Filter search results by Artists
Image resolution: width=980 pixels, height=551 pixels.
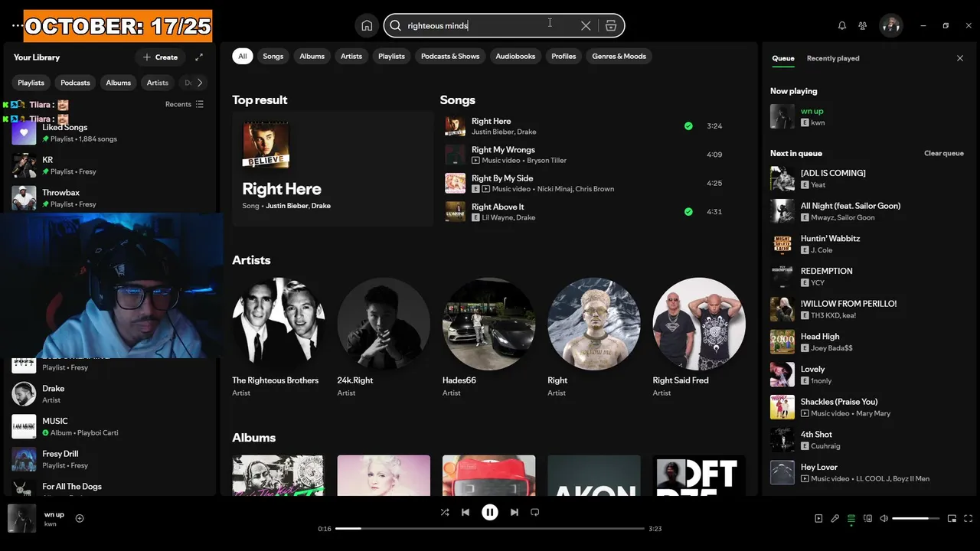click(351, 56)
